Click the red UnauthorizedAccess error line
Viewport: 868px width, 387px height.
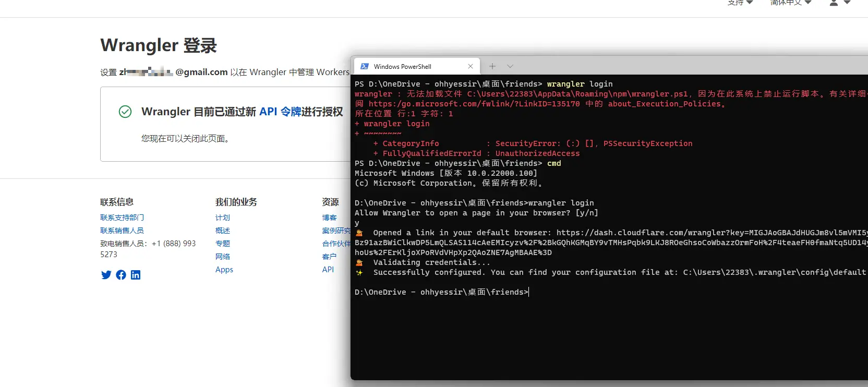click(x=476, y=153)
